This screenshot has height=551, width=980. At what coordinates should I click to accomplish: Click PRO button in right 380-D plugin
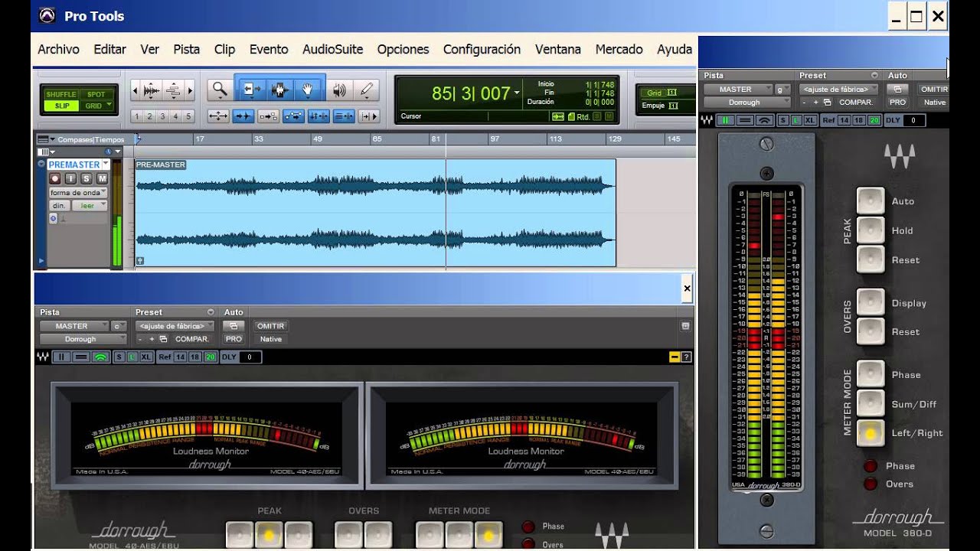click(897, 103)
